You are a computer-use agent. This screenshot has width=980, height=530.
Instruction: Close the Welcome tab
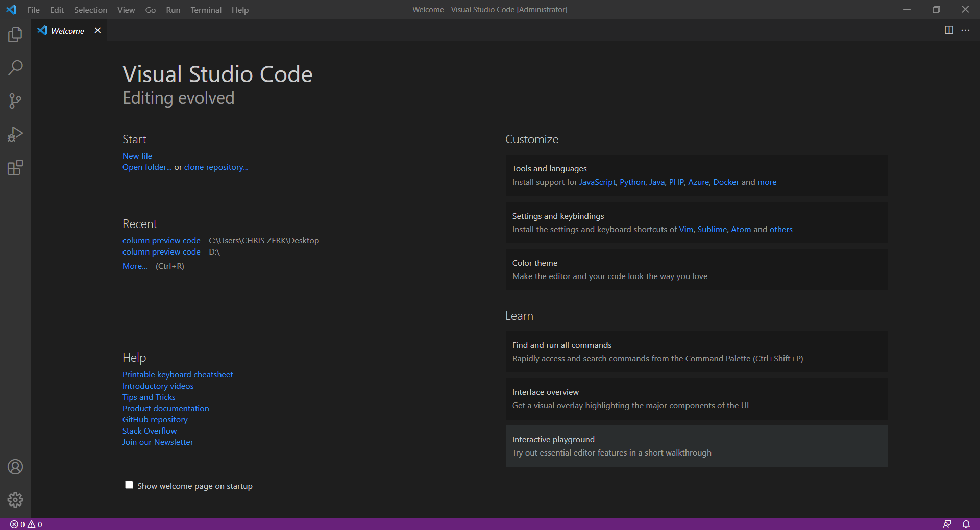[x=97, y=31]
